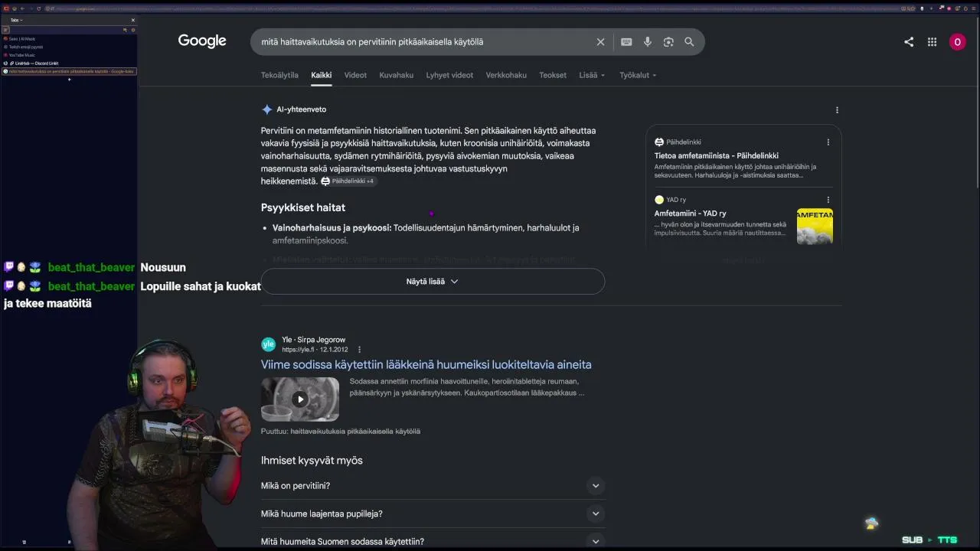Open "Amfetamiini - YAD ry" source

[690, 214]
